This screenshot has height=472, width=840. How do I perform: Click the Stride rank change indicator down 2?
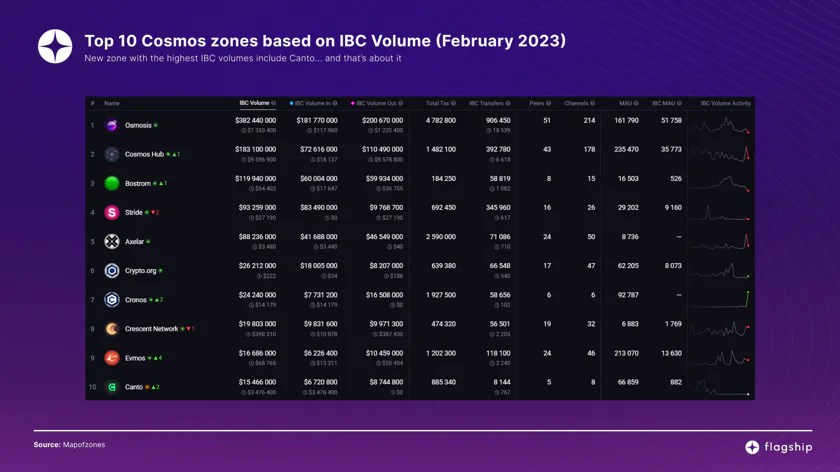point(155,213)
